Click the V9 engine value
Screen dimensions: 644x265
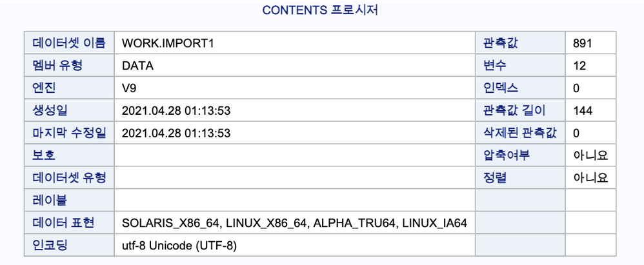[x=129, y=88]
